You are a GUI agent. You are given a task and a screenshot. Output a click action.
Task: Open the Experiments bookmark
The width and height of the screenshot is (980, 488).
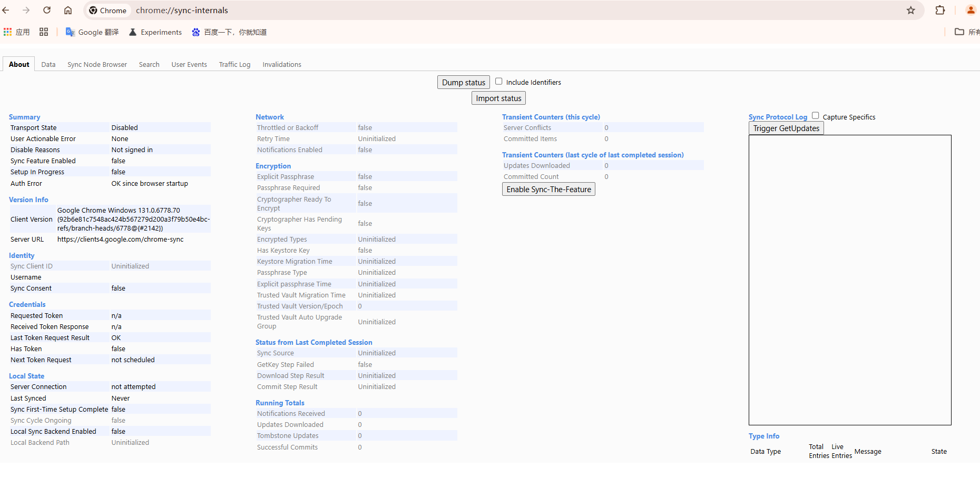pyautogui.click(x=155, y=32)
